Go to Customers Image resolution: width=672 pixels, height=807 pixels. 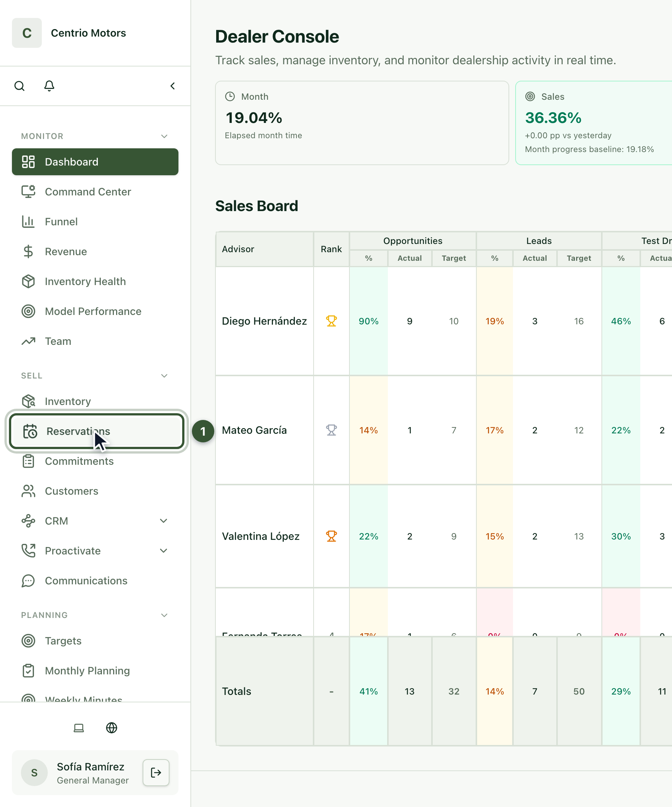[95, 491]
